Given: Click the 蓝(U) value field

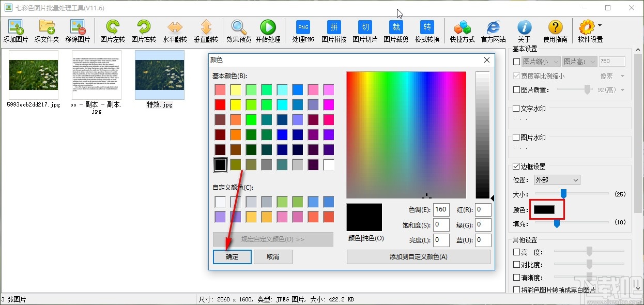Looking at the screenshot, I should (484, 240).
